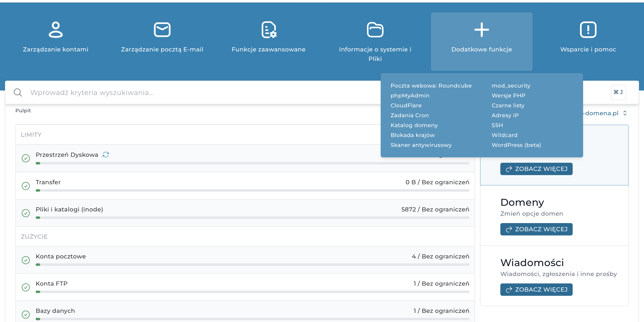Click the Transfer usage progress bar
The width and height of the screenshot is (644, 322).
click(252, 190)
